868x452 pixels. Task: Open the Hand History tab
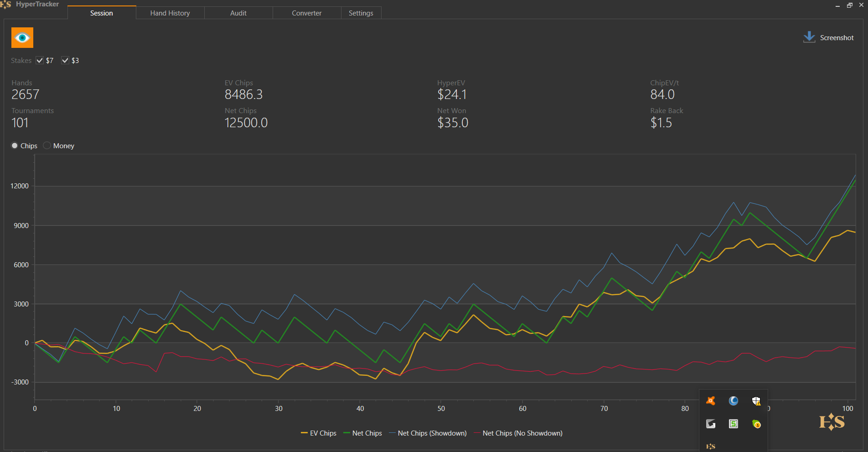coord(170,13)
